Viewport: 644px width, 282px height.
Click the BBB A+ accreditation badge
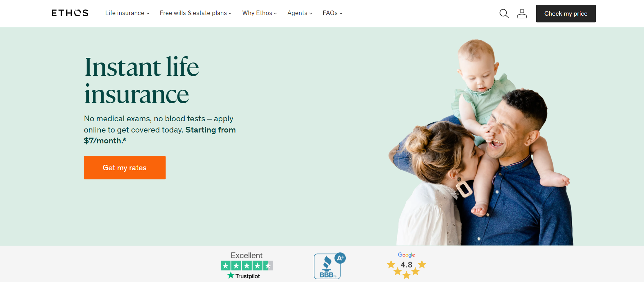click(x=329, y=266)
